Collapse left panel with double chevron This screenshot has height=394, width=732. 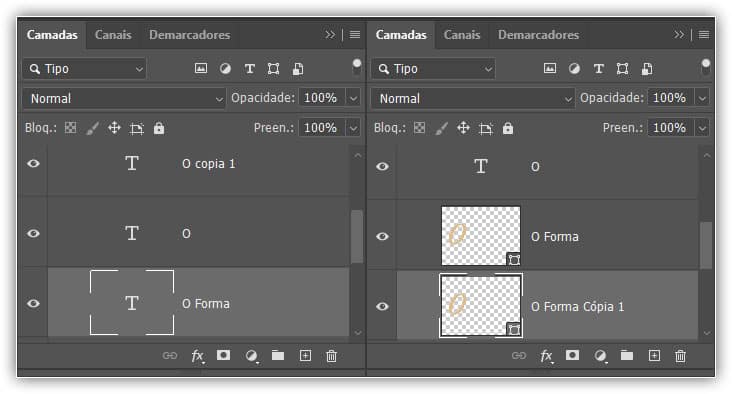pos(330,35)
